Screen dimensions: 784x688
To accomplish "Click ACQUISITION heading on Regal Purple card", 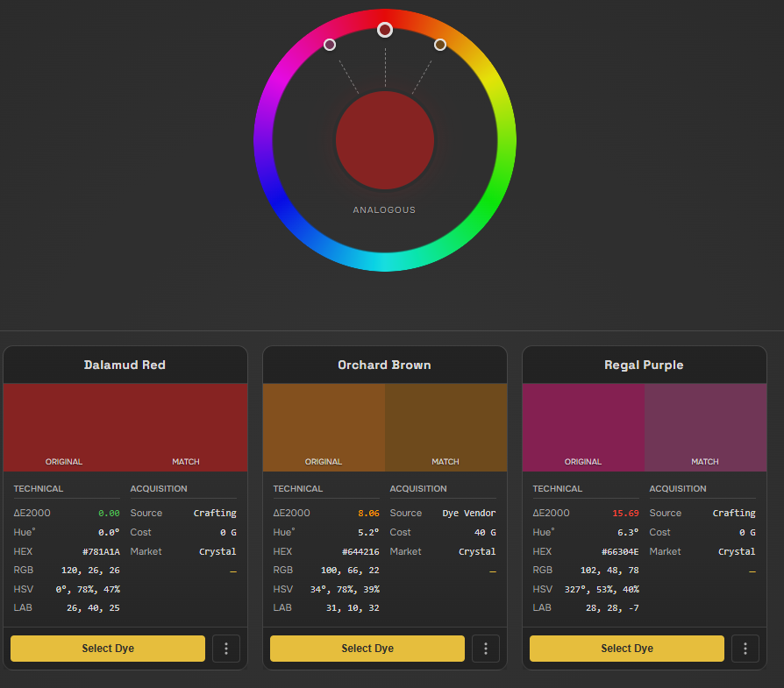I will coord(678,489).
